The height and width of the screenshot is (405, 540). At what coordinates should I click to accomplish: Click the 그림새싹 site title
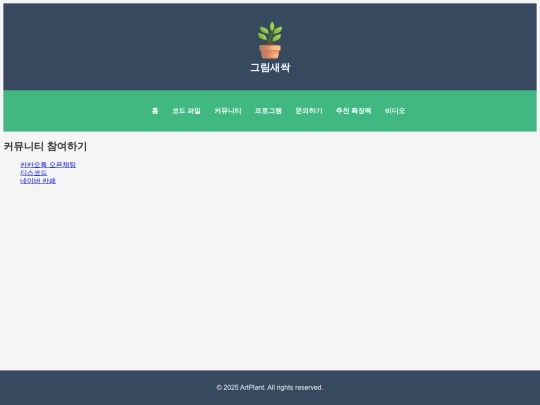tap(270, 68)
